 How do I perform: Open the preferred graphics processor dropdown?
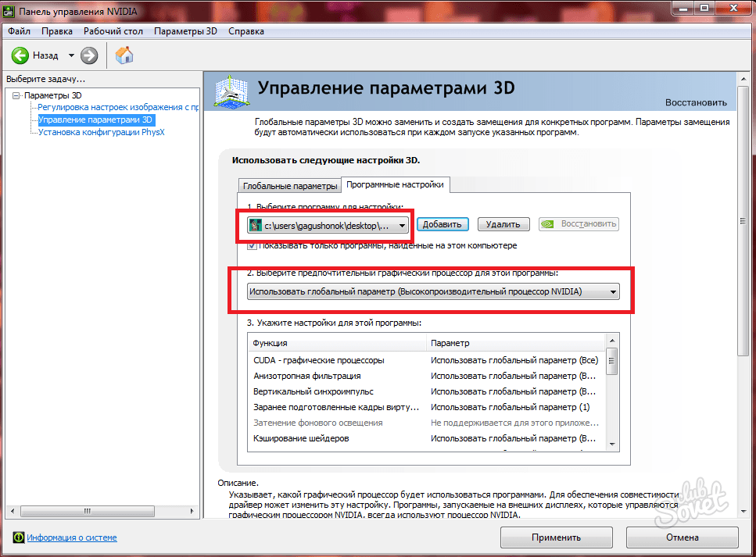pyautogui.click(x=613, y=292)
